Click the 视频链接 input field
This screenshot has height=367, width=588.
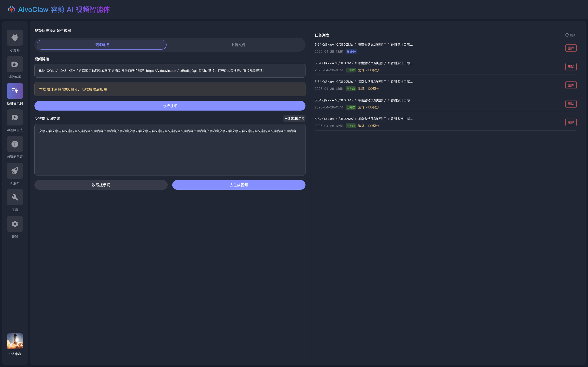coord(170,71)
